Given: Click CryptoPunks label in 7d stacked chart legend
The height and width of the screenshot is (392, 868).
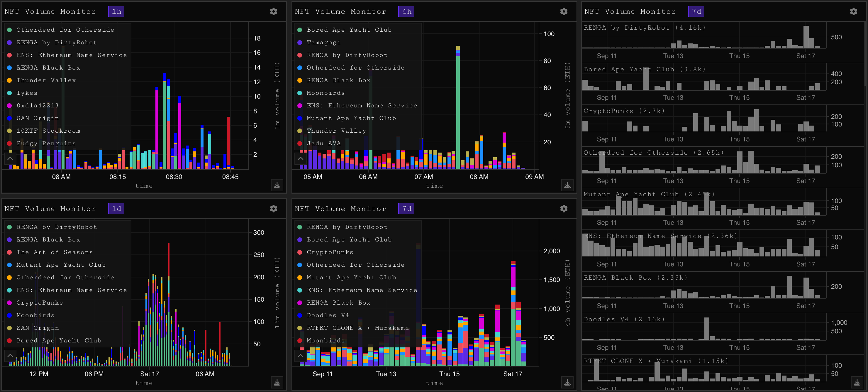Looking at the screenshot, I should (330, 252).
